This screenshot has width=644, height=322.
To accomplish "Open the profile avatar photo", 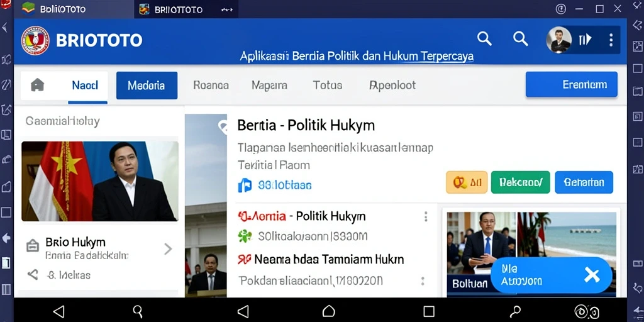I will click(558, 40).
